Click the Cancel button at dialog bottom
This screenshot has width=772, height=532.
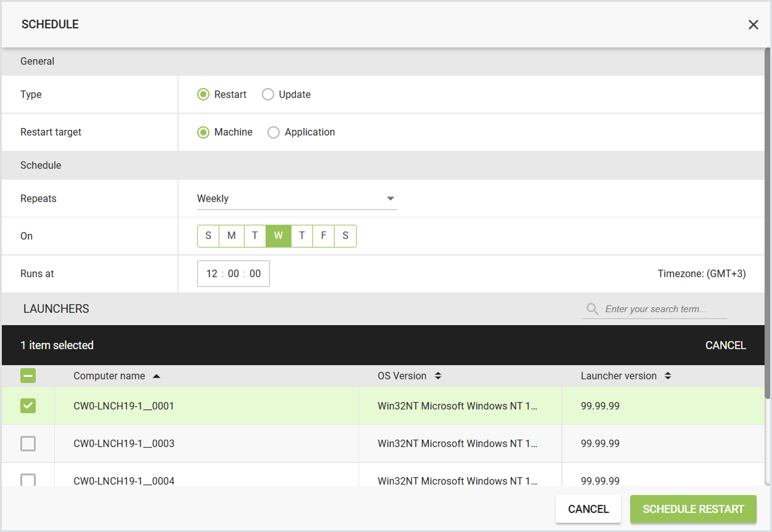pos(588,509)
